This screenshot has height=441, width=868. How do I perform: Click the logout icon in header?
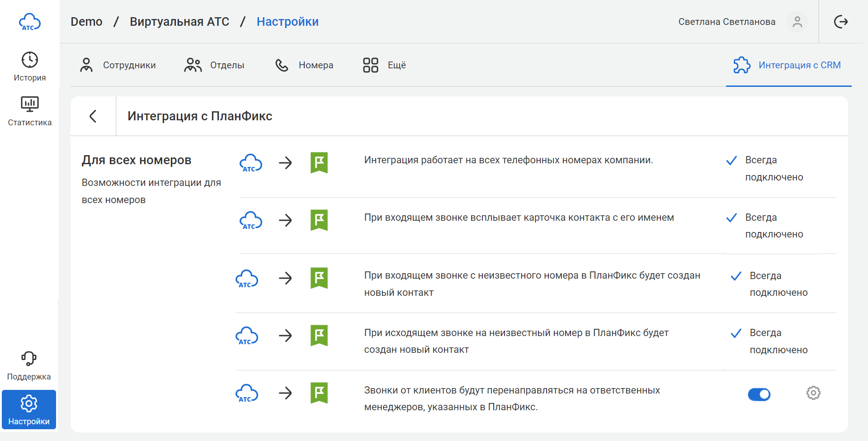pos(841,22)
